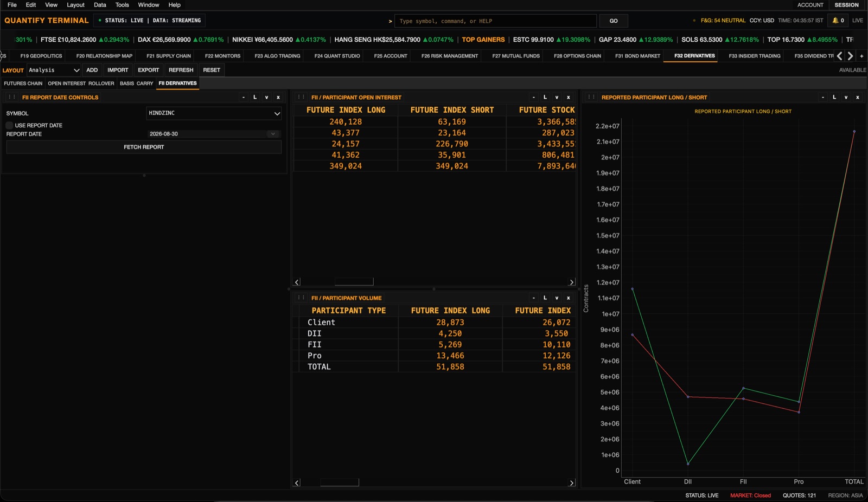Click L icon on Participant Open Interest panel
This screenshot has height=502, width=868.
coord(545,98)
